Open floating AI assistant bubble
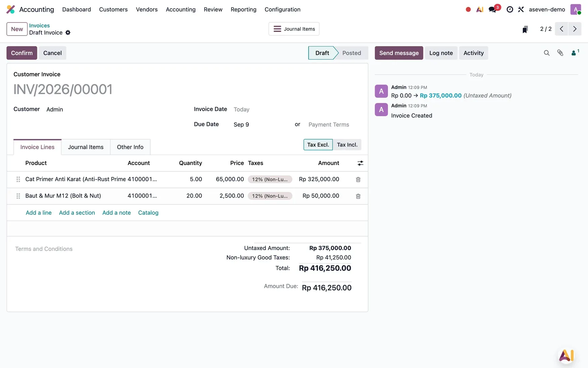This screenshot has width=588, height=368. [567, 355]
